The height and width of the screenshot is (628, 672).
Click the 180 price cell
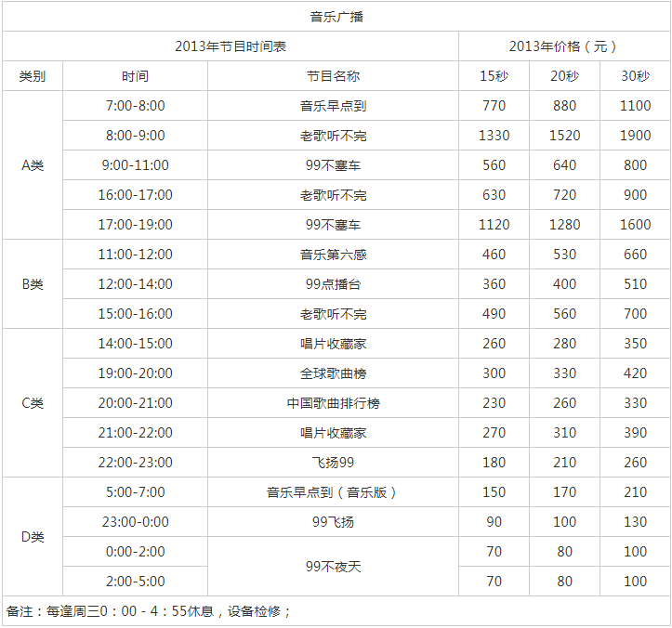(494, 463)
